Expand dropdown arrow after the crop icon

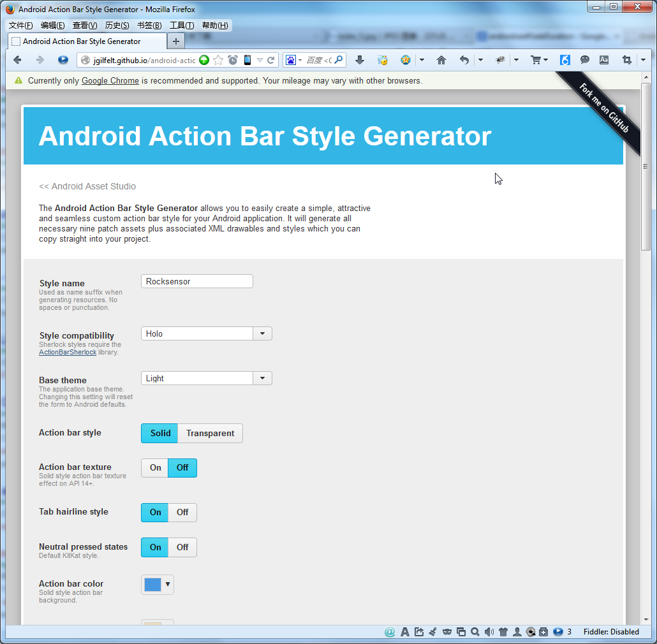(x=643, y=61)
